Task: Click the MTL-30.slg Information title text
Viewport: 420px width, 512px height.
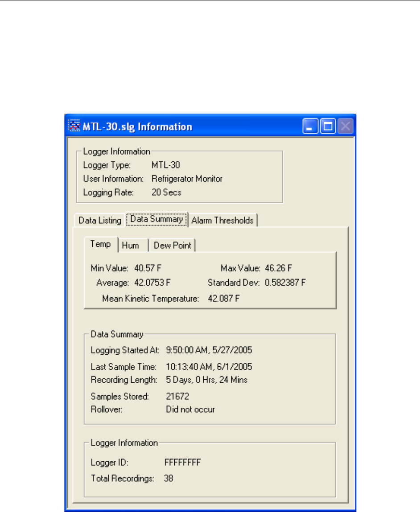Action: coord(137,127)
